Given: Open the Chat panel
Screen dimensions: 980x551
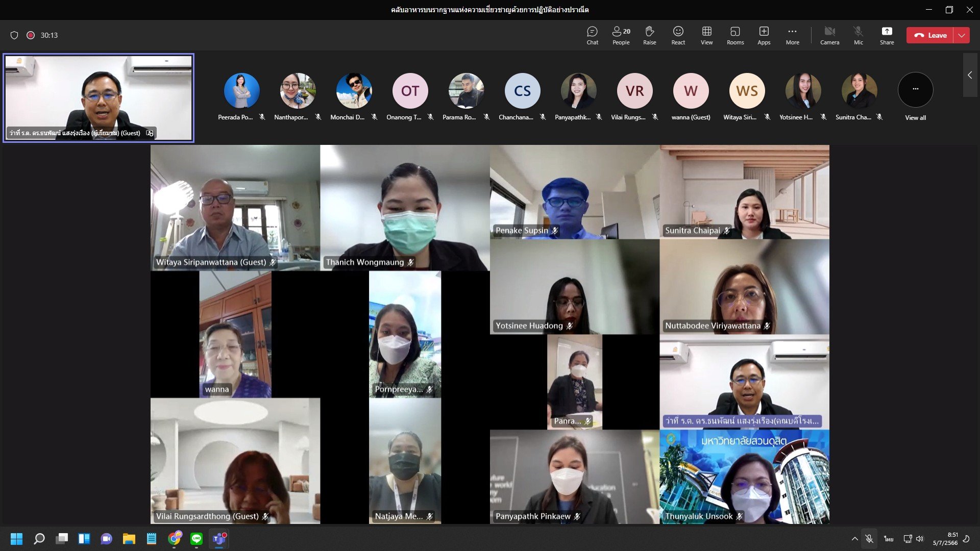Looking at the screenshot, I should [x=592, y=35].
